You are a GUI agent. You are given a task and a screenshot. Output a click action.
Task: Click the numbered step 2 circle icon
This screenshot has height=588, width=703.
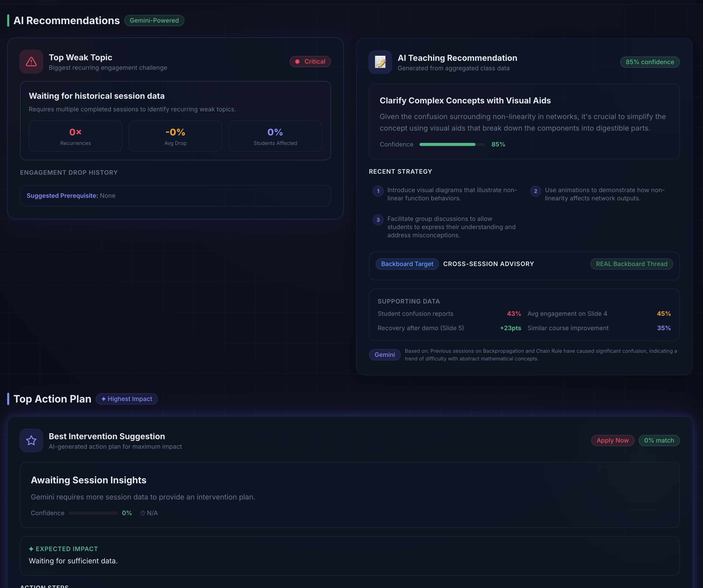(535, 191)
